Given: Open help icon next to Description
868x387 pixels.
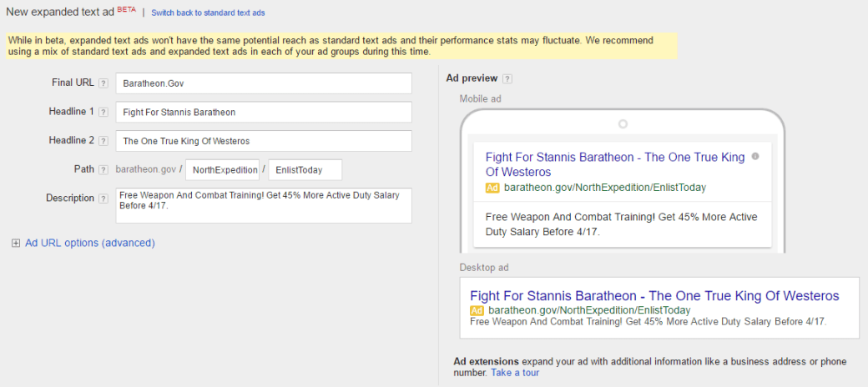Looking at the screenshot, I should point(103,199).
